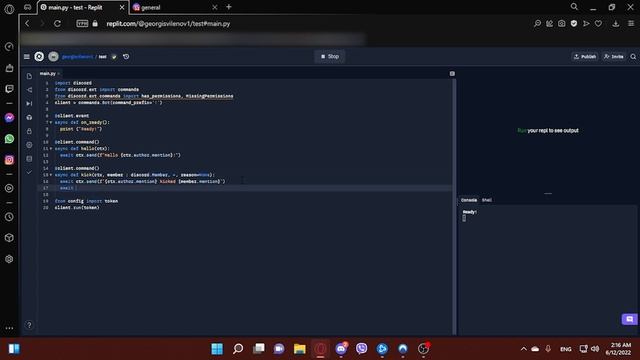
Task: Click the Replit logo home icon
Action: pos(39,57)
